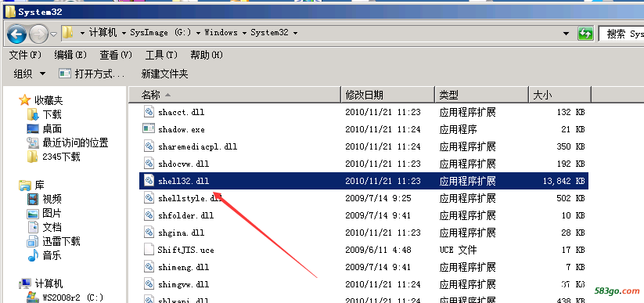644x303 pixels.
Task: Select 音乐 library
Action: [52, 255]
